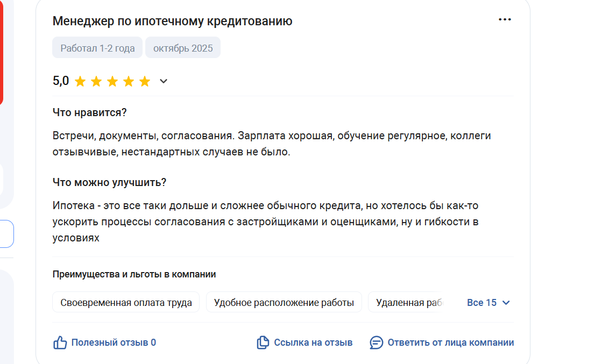Select 'Удобное расположение работы' benefit tag
The height and width of the screenshot is (364, 602).
point(284,303)
